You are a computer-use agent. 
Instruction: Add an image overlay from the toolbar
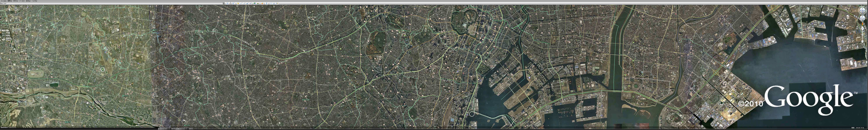coord(247,3)
